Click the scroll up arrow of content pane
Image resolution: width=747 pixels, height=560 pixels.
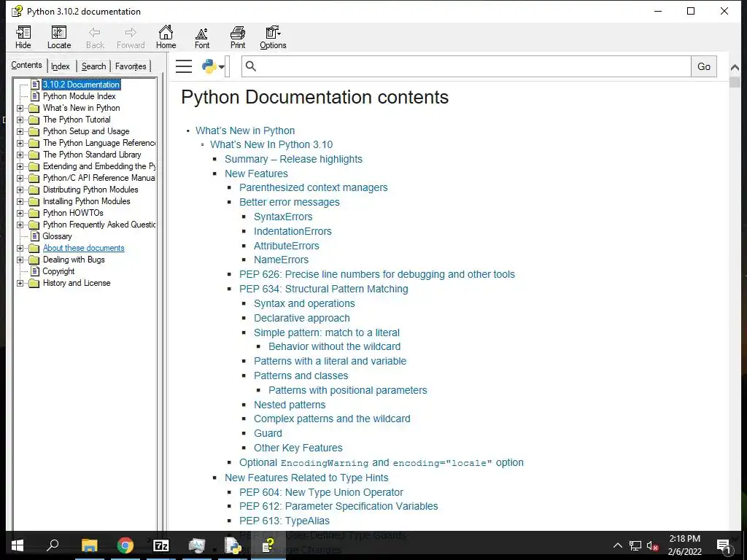735,68
